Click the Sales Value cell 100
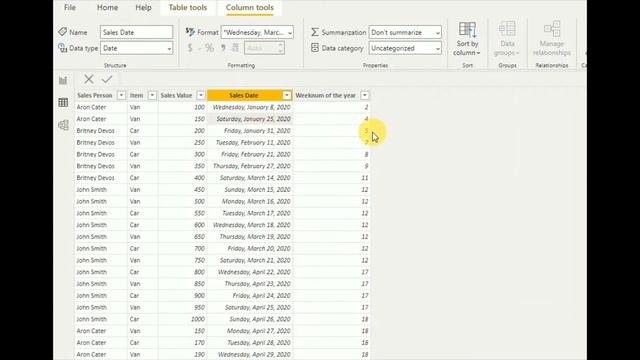 pyautogui.click(x=182, y=107)
